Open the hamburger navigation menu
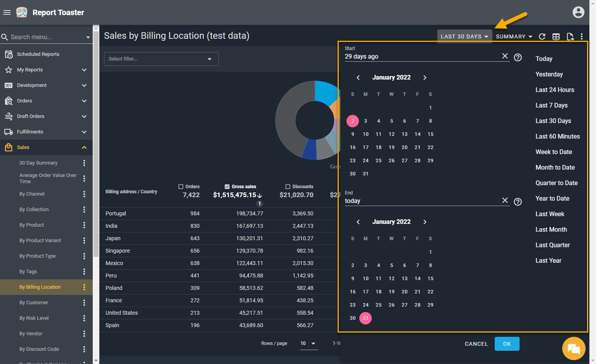The height and width of the screenshot is (364, 596). [7, 12]
